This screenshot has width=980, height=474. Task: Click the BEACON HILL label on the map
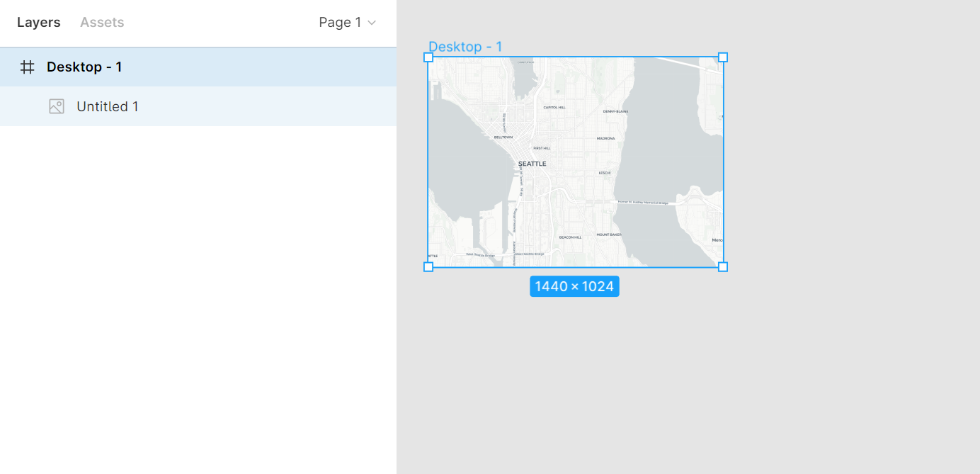(570, 237)
